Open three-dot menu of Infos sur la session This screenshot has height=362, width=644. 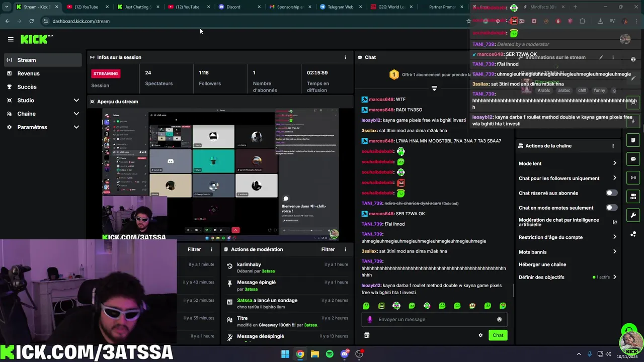(345, 57)
